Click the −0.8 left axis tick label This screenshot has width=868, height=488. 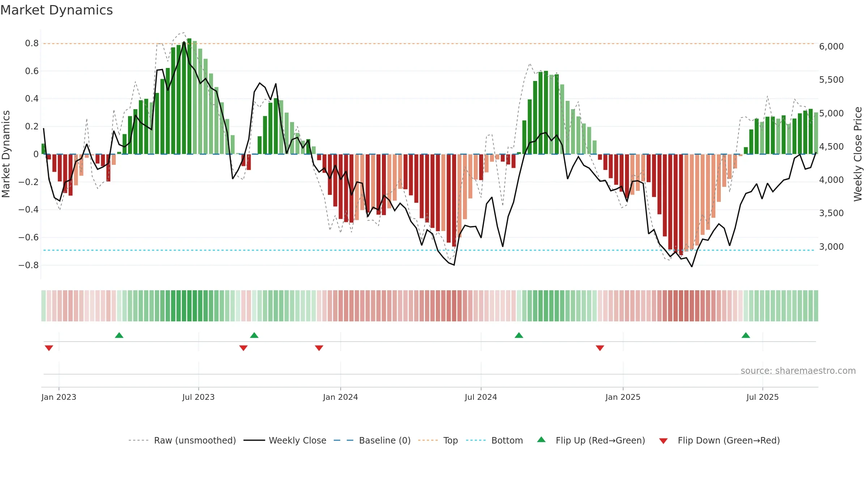coord(29,265)
